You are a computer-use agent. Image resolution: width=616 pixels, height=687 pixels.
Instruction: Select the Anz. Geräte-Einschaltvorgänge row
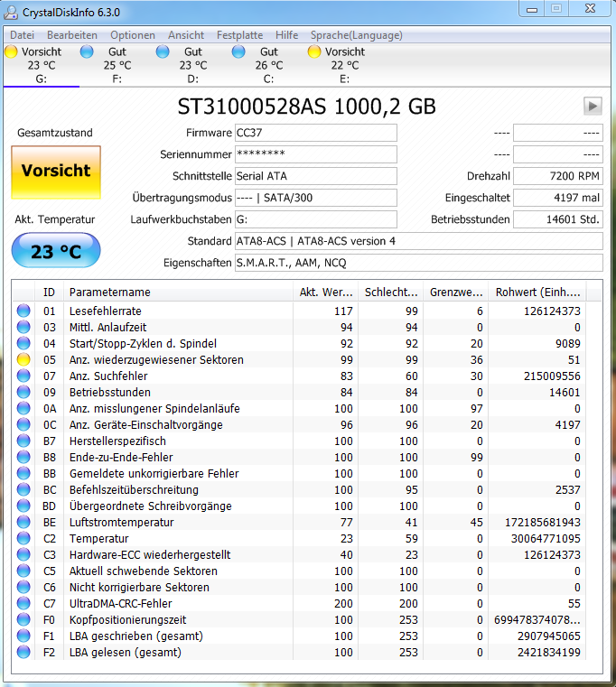tap(299, 424)
